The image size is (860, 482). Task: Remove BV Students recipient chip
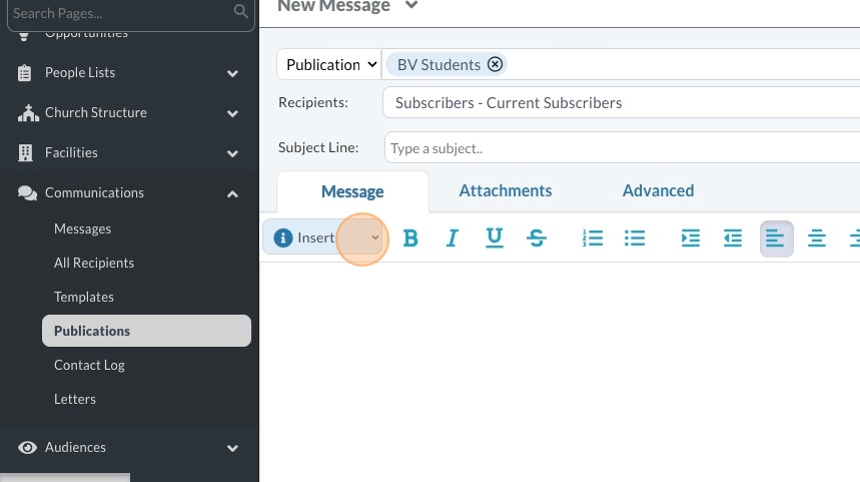[495, 64]
